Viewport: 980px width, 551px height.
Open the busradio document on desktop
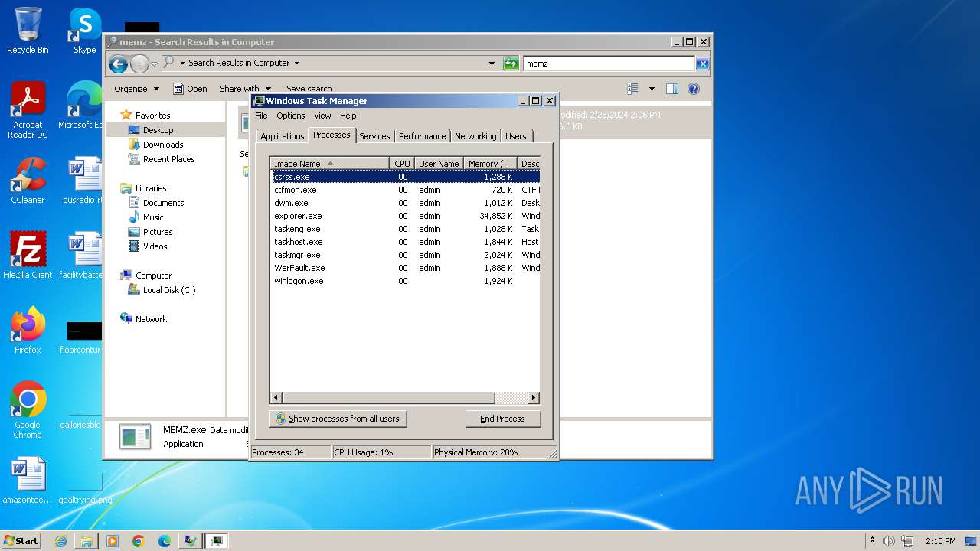(83, 181)
